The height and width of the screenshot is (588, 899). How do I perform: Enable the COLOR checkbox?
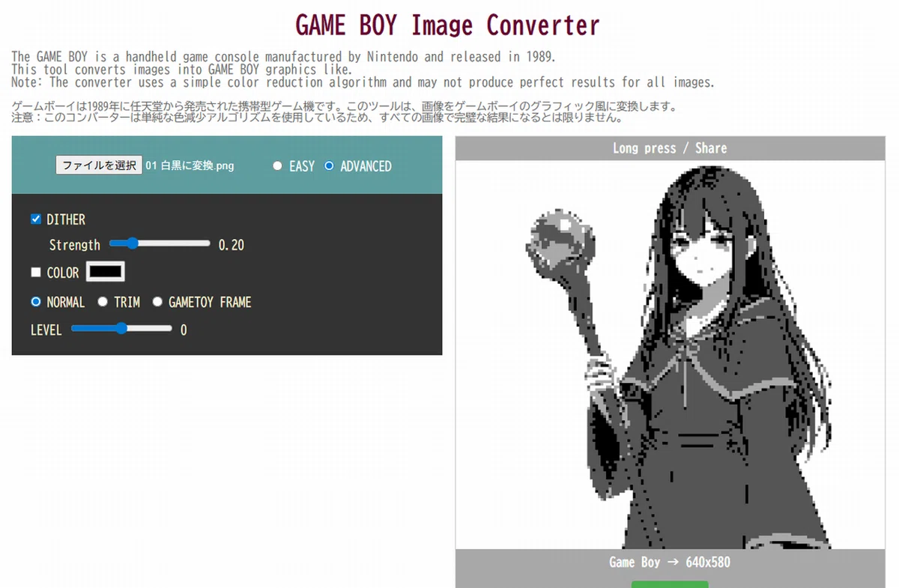click(x=35, y=273)
